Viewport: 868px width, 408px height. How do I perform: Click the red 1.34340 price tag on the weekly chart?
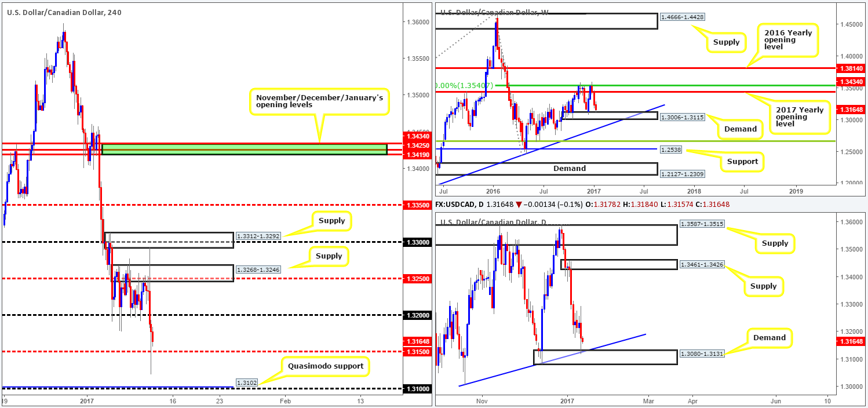(x=852, y=82)
